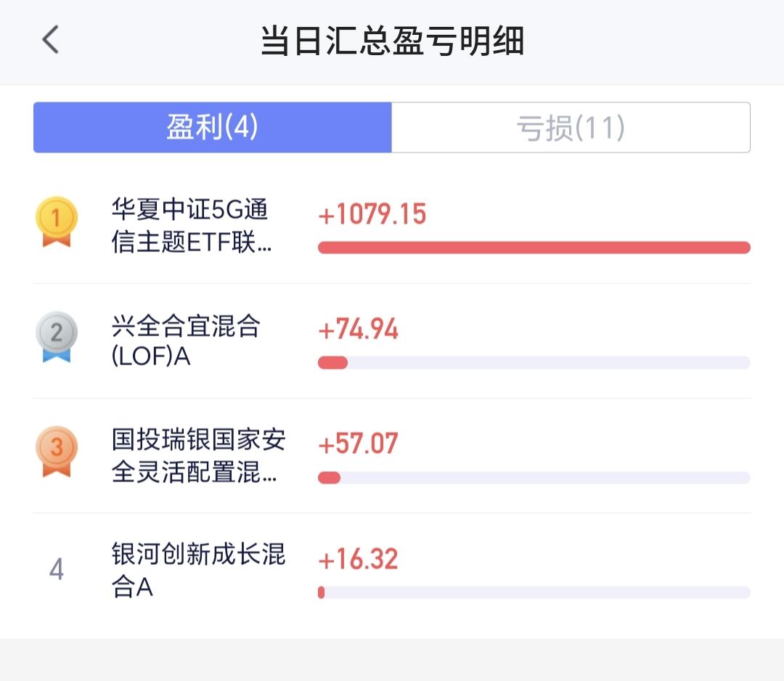Click the +74.94 profit amount
The width and height of the screenshot is (784, 681).
click(359, 330)
